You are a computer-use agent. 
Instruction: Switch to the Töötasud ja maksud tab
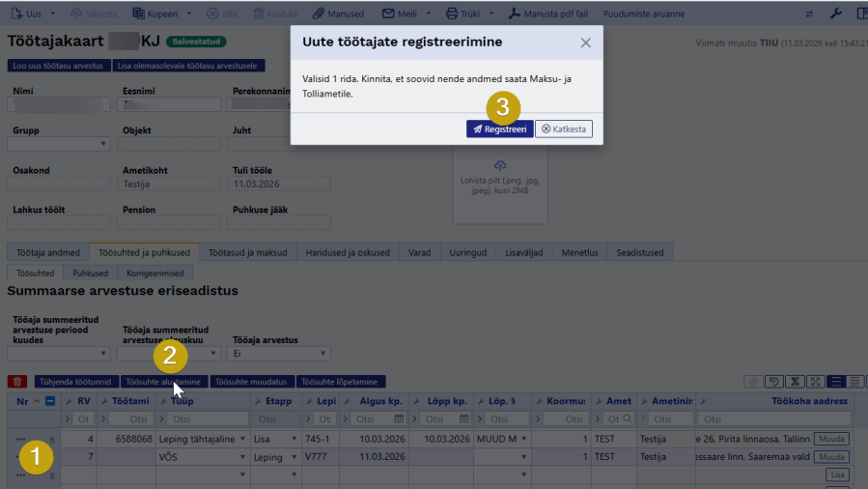click(x=247, y=252)
